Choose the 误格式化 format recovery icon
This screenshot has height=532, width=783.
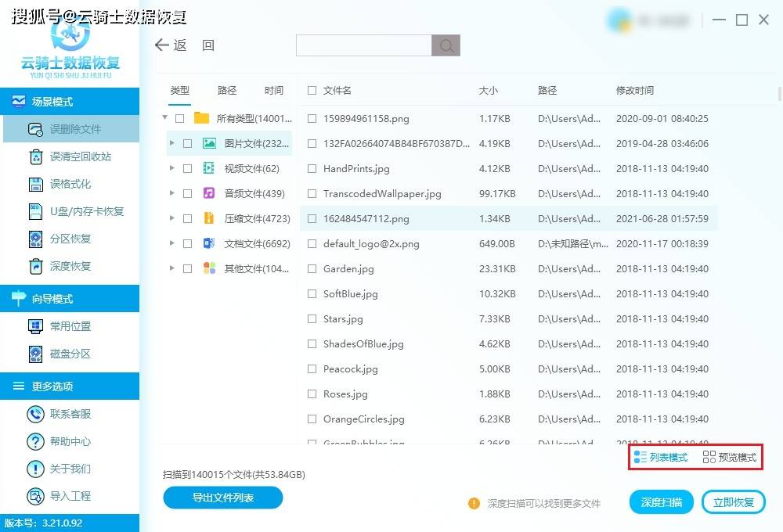(x=36, y=184)
